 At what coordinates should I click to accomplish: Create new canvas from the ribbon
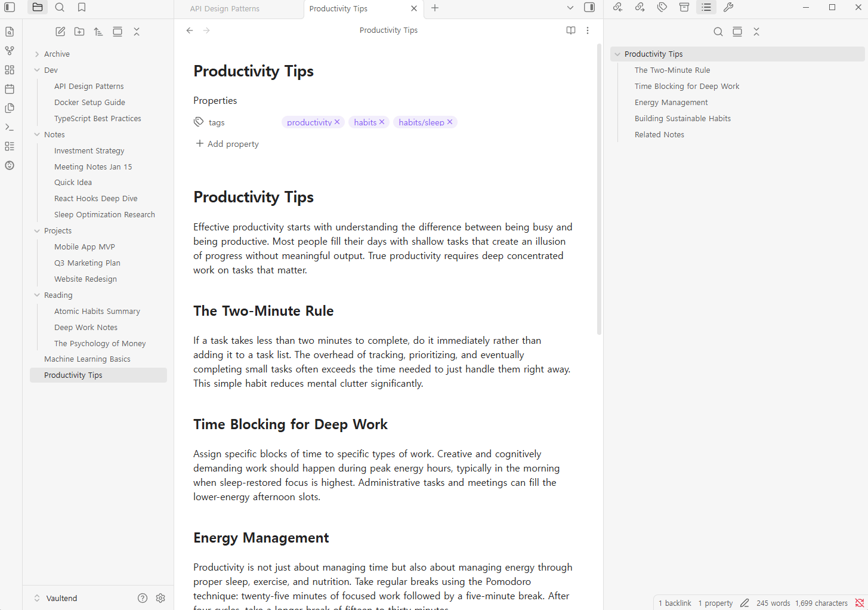(x=10, y=70)
